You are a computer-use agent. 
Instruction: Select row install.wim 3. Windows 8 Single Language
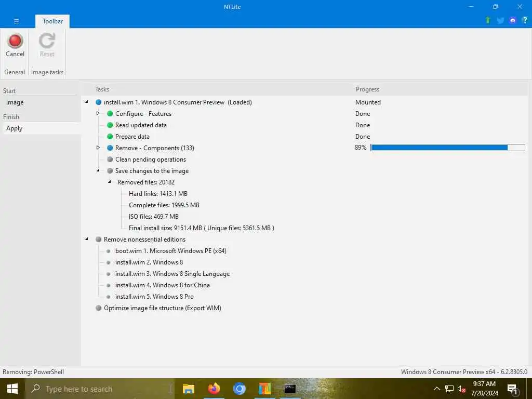(x=172, y=274)
